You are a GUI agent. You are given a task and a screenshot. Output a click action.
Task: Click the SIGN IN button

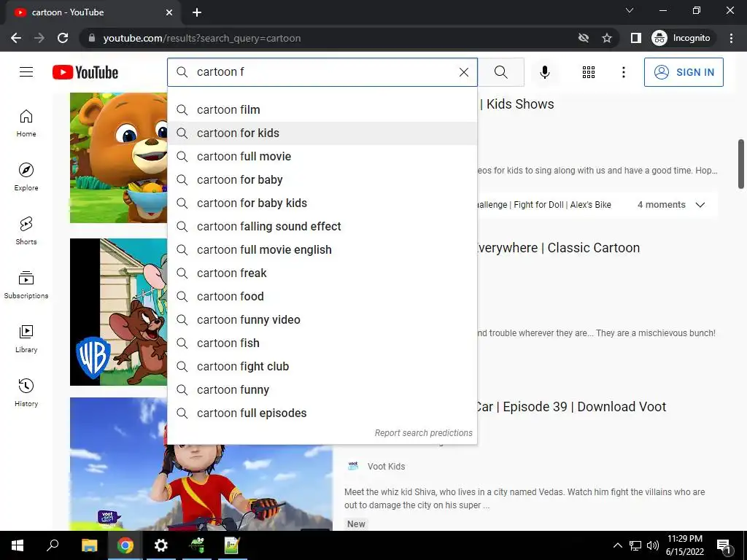[x=684, y=72]
